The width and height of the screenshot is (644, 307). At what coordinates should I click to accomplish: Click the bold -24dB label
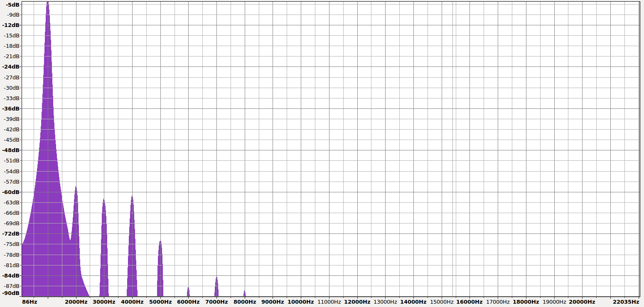point(11,66)
